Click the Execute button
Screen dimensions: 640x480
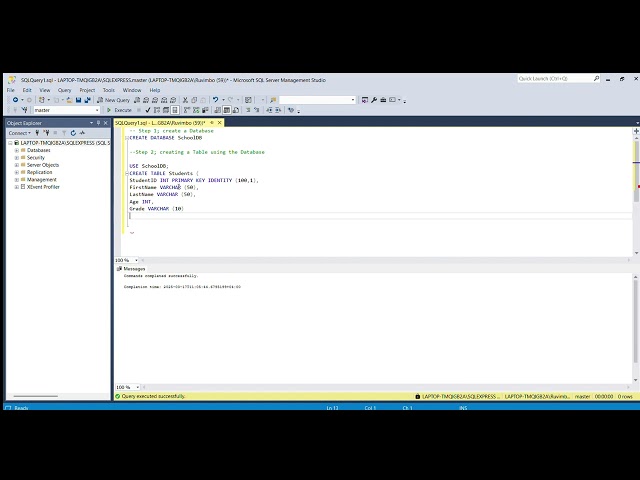(119, 110)
